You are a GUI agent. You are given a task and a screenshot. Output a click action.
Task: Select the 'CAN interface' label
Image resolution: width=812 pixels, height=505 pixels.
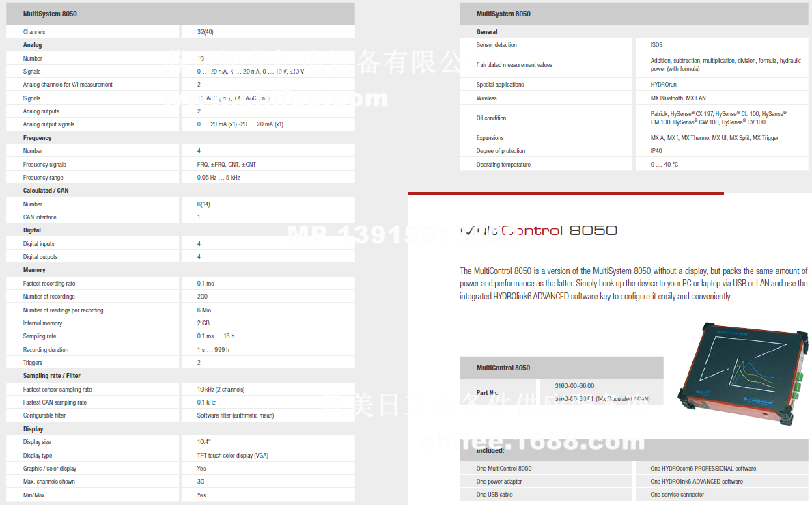click(x=40, y=217)
